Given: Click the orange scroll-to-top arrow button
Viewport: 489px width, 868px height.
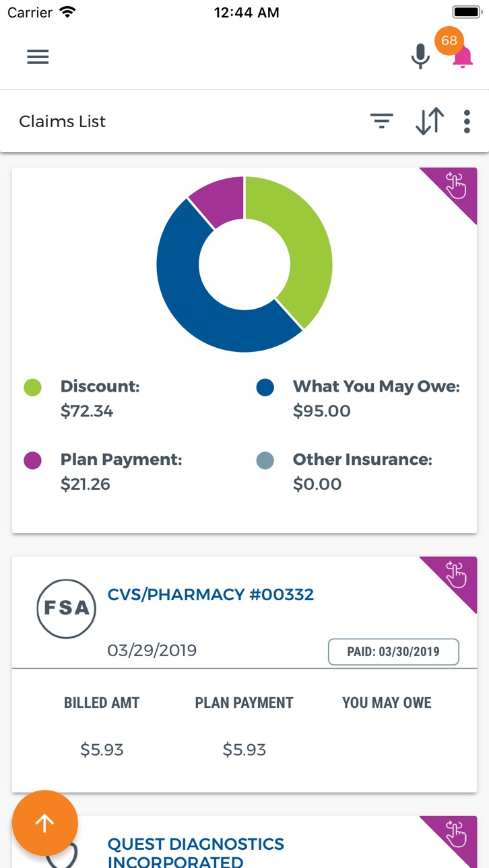Looking at the screenshot, I should click(45, 823).
